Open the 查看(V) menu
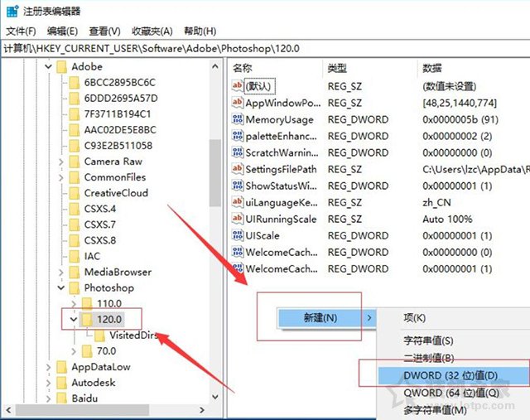Screen dimensions: 530x420 [105, 31]
